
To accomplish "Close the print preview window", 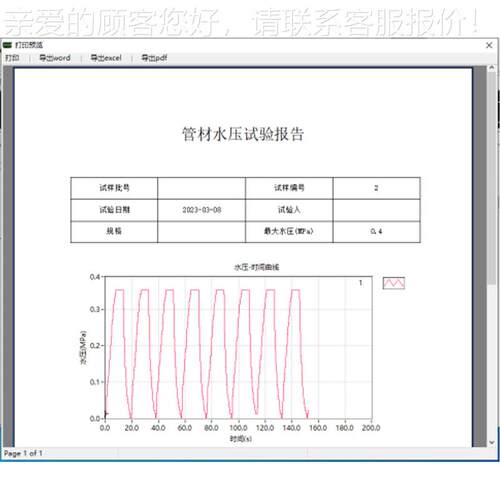I will click(489, 45).
